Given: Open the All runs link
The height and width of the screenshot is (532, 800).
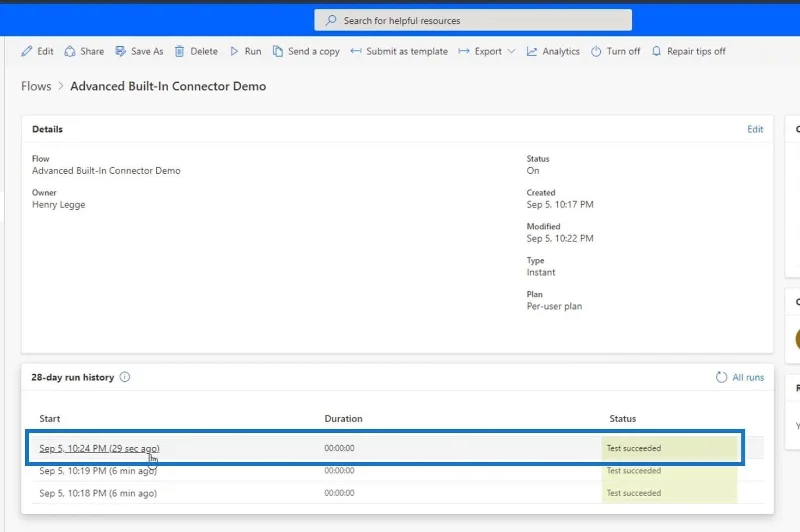Looking at the screenshot, I should [748, 377].
